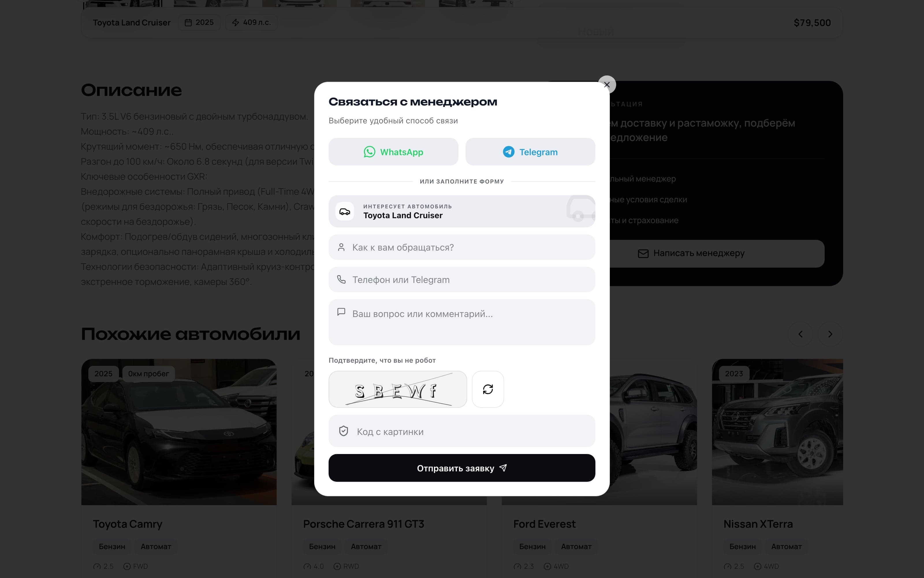Click the person icon in name field
The width and height of the screenshot is (924, 578).
(x=341, y=247)
